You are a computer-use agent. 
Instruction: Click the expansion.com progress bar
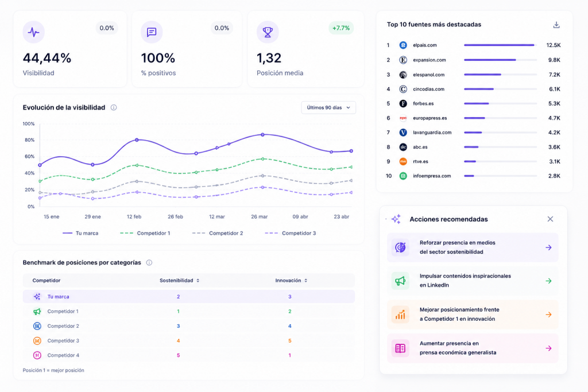pyautogui.click(x=500, y=60)
